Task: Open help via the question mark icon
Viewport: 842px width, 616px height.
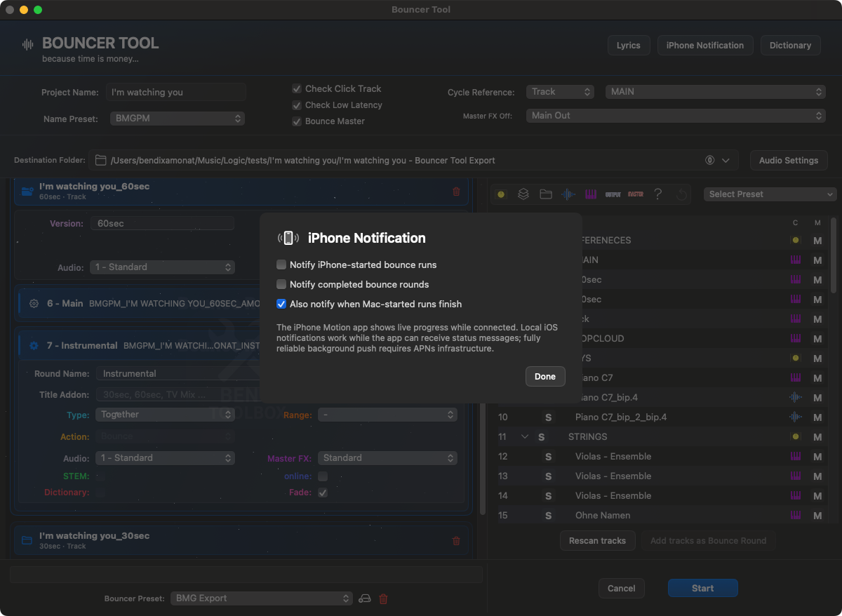Action: pos(657,194)
